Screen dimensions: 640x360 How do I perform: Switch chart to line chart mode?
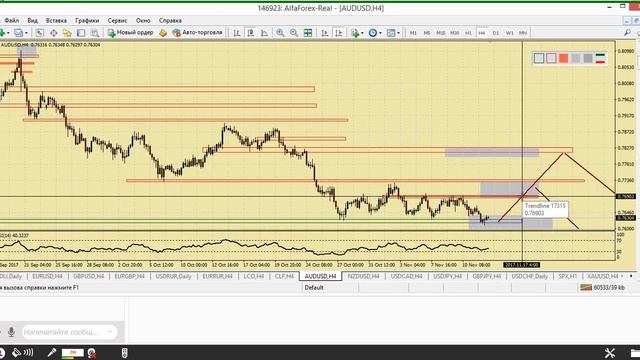(264, 33)
